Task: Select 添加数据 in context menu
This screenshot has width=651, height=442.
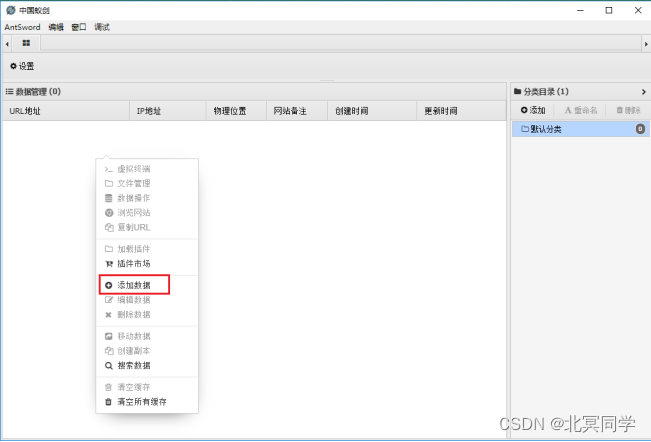Action: coord(147,285)
